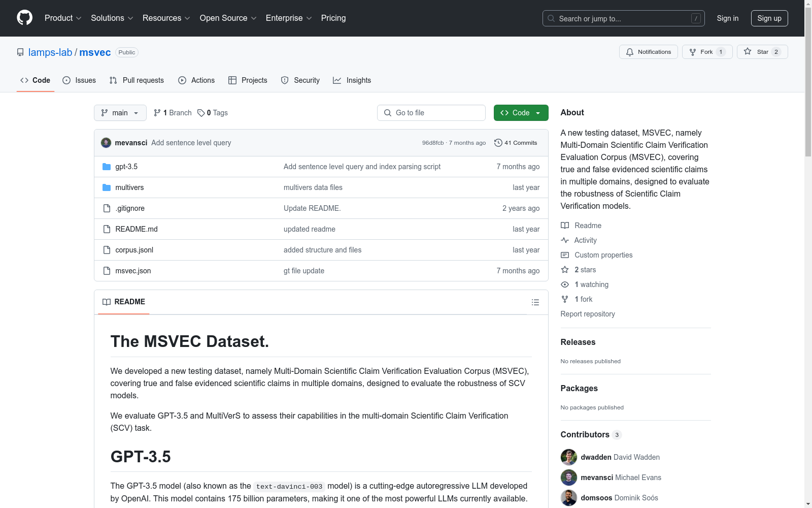Click the tag icon next to Tags

201,113
